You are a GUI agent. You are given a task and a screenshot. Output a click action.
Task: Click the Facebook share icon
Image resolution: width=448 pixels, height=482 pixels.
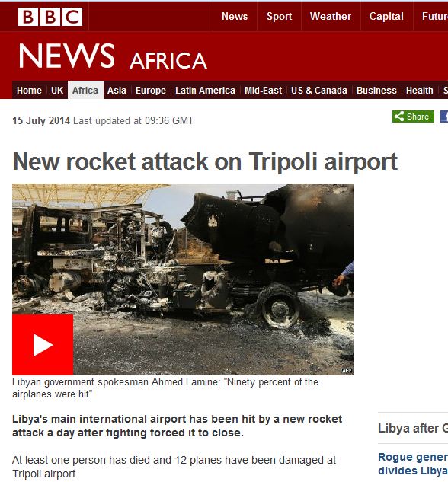pos(444,117)
